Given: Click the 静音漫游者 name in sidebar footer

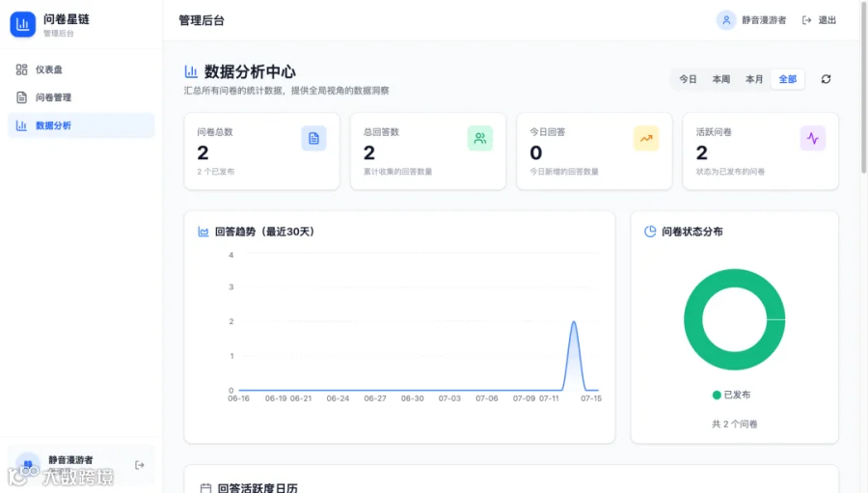Looking at the screenshot, I should (x=70, y=460).
